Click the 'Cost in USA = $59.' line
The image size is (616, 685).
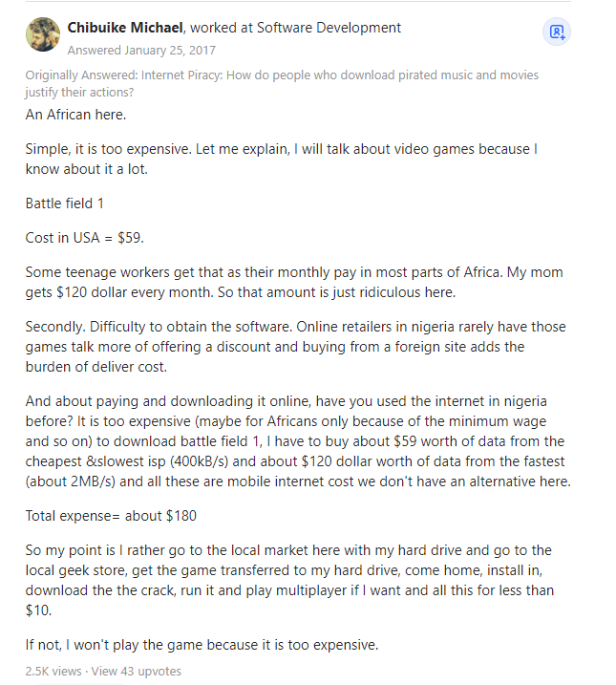[85, 238]
